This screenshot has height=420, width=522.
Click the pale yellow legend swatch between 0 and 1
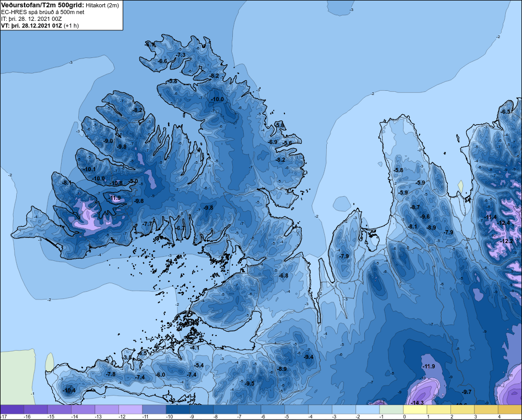pos(415,409)
